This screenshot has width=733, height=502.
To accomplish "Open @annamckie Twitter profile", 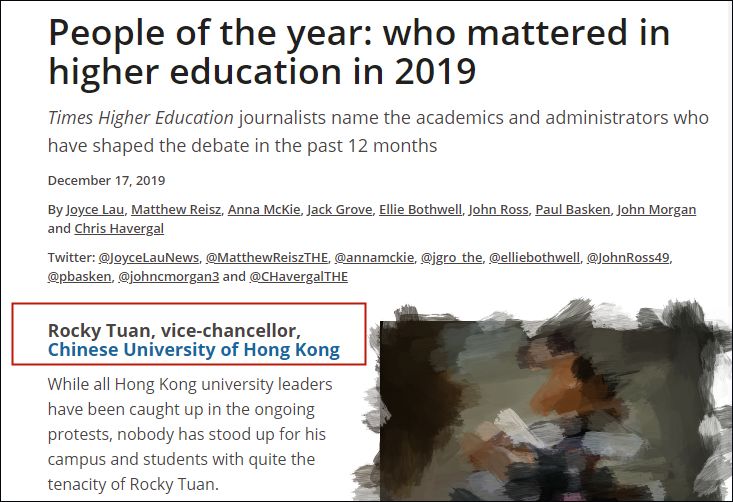I will [374, 258].
